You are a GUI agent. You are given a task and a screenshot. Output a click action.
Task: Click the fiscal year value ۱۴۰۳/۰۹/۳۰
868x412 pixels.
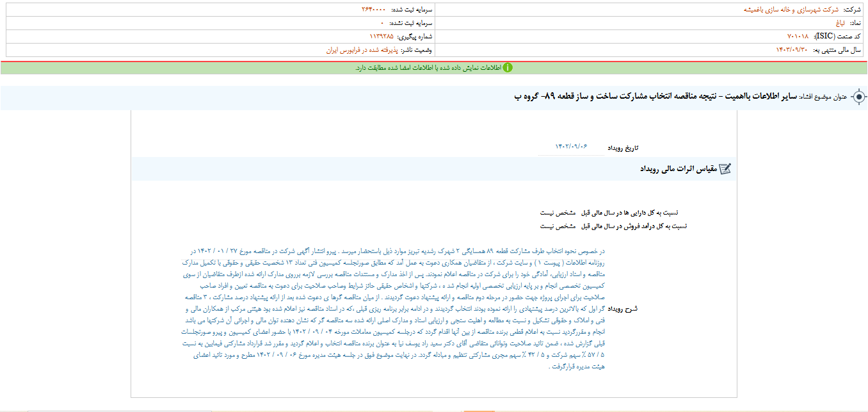792,50
